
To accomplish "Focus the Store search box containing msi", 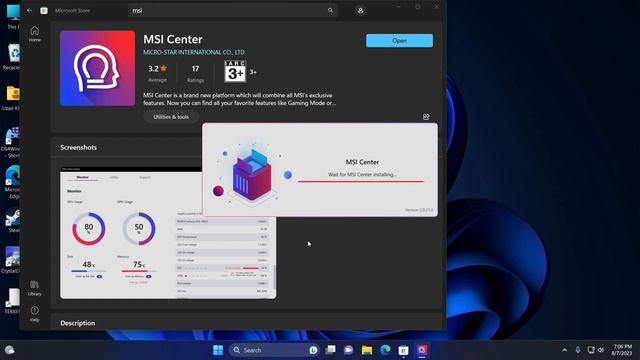I will coord(233,11).
